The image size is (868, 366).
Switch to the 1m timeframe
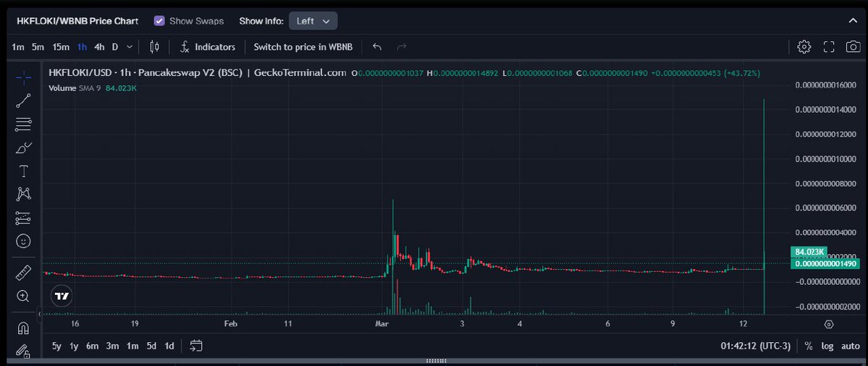click(x=18, y=47)
